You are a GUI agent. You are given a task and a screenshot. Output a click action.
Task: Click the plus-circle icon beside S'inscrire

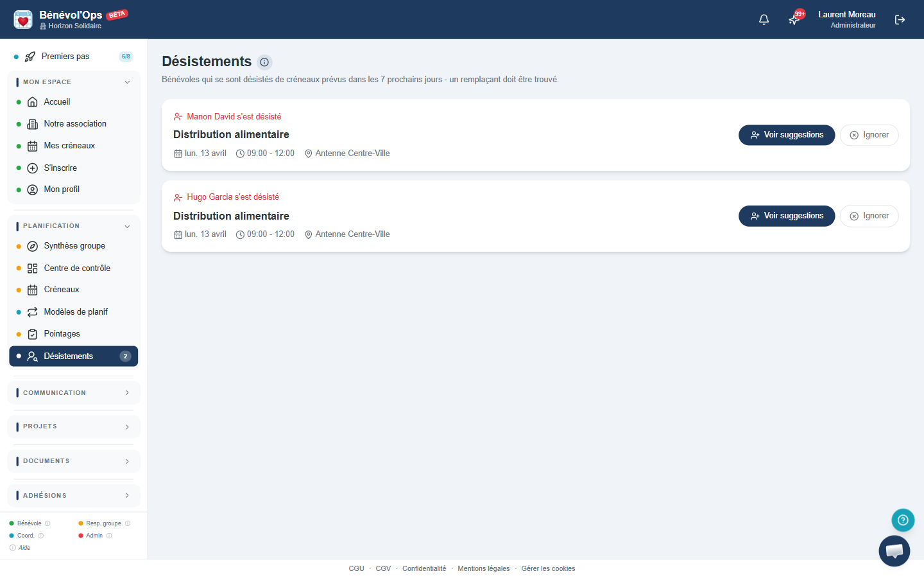coord(33,168)
